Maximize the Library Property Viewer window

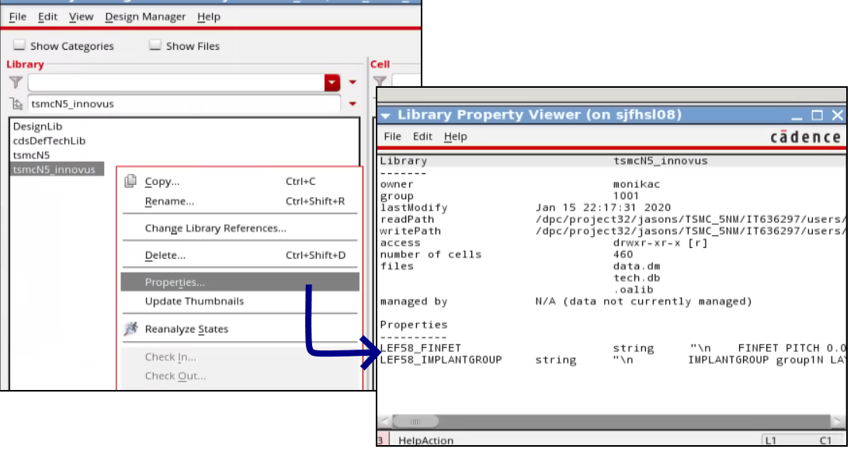[817, 115]
